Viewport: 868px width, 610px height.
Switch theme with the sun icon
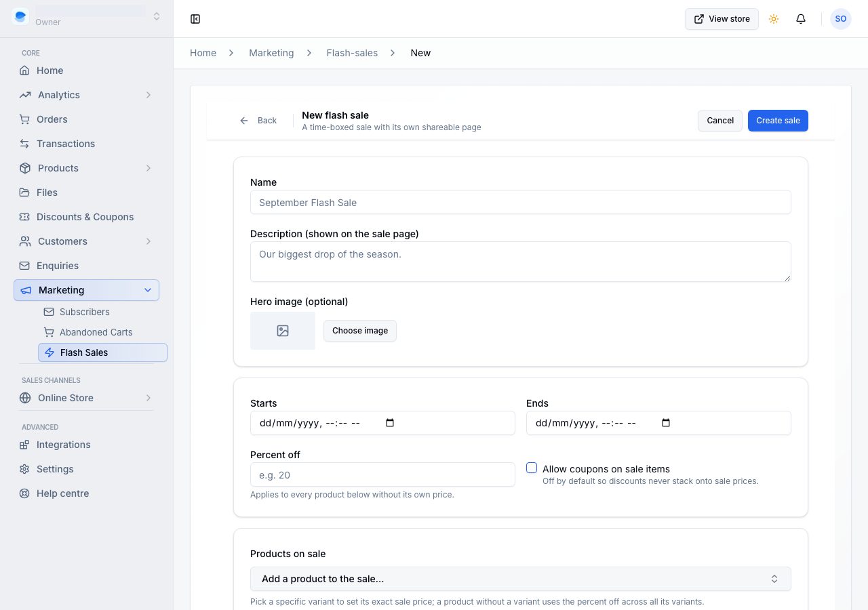774,19
